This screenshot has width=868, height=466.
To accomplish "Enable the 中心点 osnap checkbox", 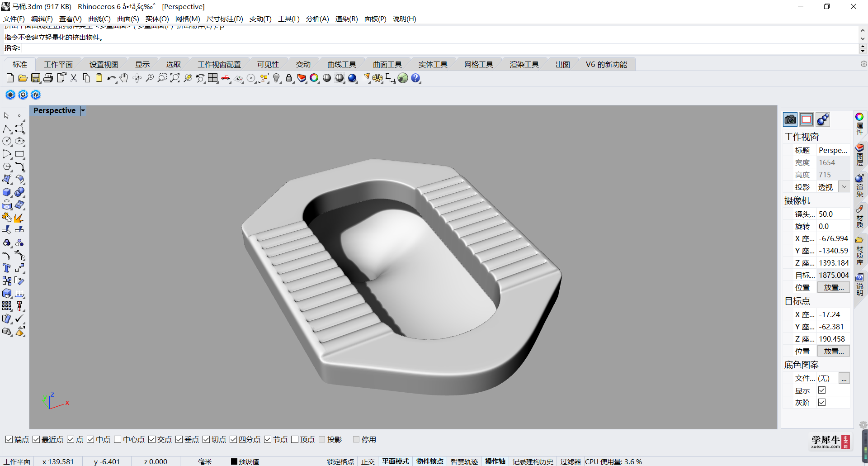I will 118,439.
